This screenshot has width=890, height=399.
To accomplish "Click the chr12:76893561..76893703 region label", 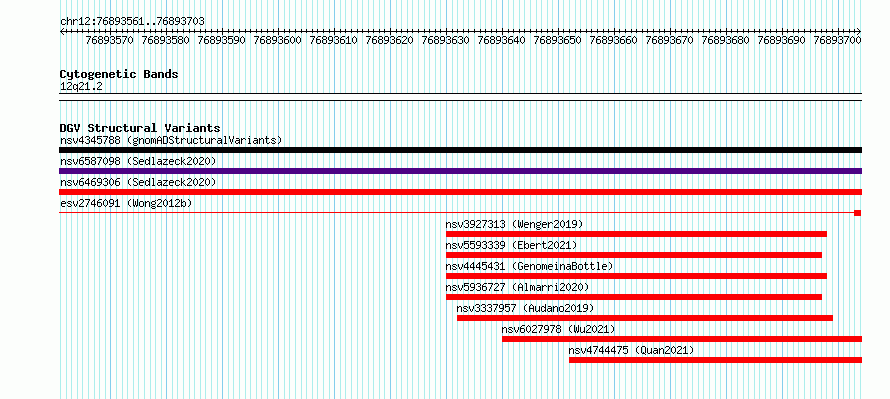I will click(x=132, y=21).
